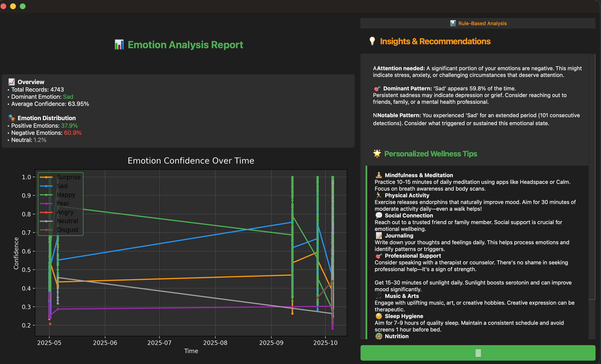Screen dimensions: 601x364
Task: Click the lightbulb icon next to Insights & Recommendations
Action: point(372,41)
